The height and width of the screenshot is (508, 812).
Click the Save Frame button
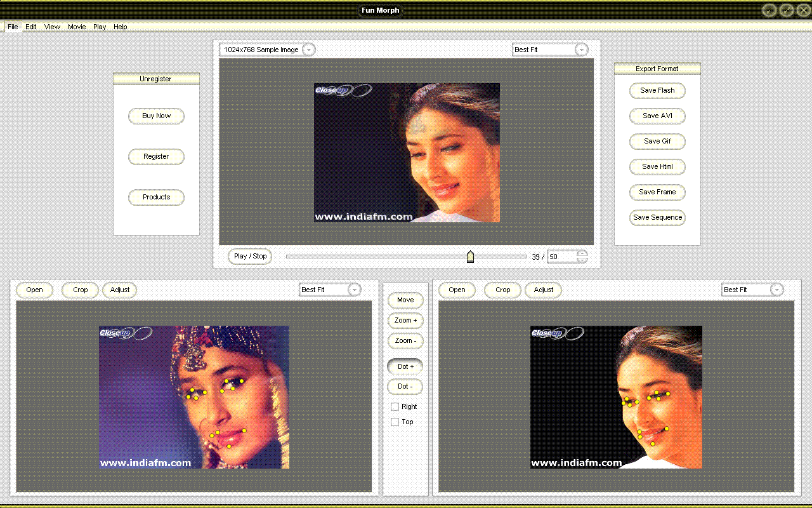click(657, 192)
